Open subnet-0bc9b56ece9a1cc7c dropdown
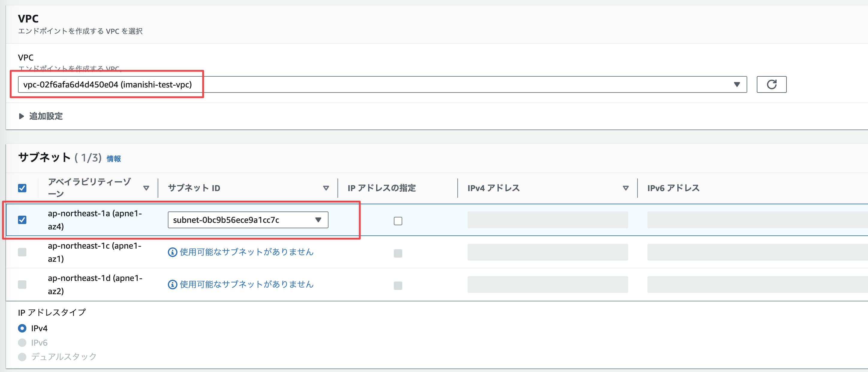The width and height of the screenshot is (868, 372). click(248, 220)
